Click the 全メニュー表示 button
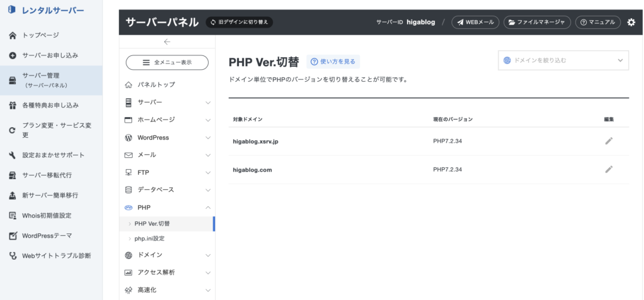This screenshot has height=300, width=644. tap(167, 62)
